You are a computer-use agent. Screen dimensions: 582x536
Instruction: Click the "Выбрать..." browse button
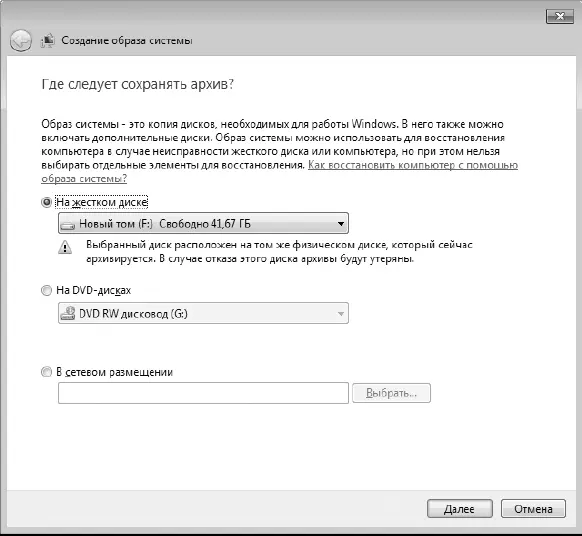coord(391,393)
